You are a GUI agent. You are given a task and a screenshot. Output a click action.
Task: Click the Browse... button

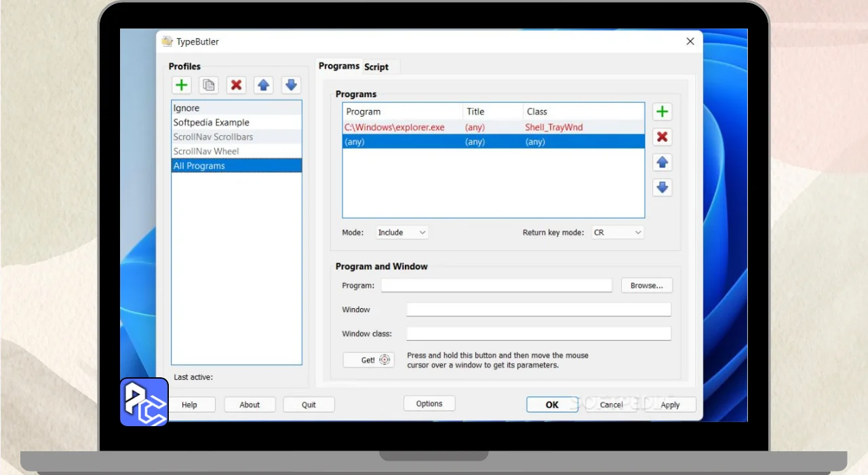(647, 286)
